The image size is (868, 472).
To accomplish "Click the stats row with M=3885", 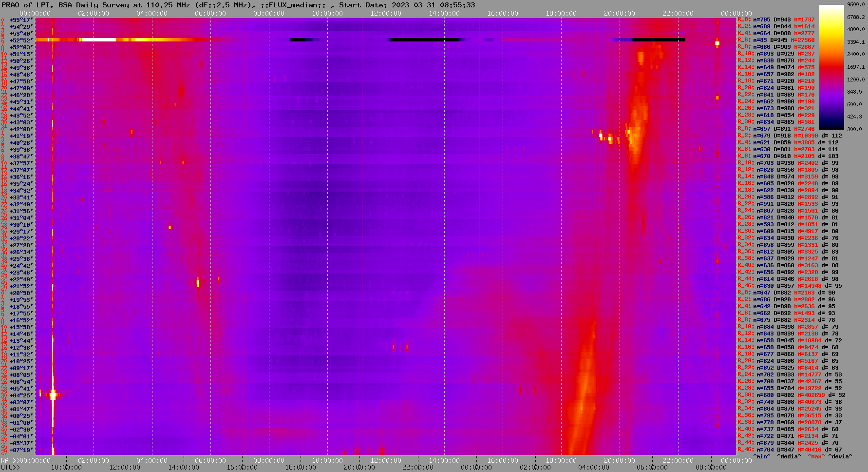I will click(x=788, y=142).
